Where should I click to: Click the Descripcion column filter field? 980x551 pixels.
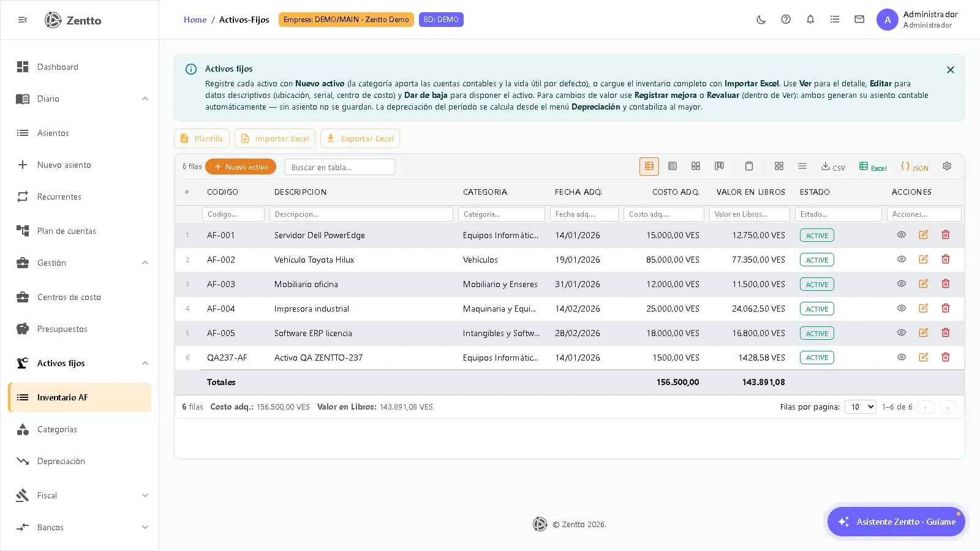(x=361, y=214)
